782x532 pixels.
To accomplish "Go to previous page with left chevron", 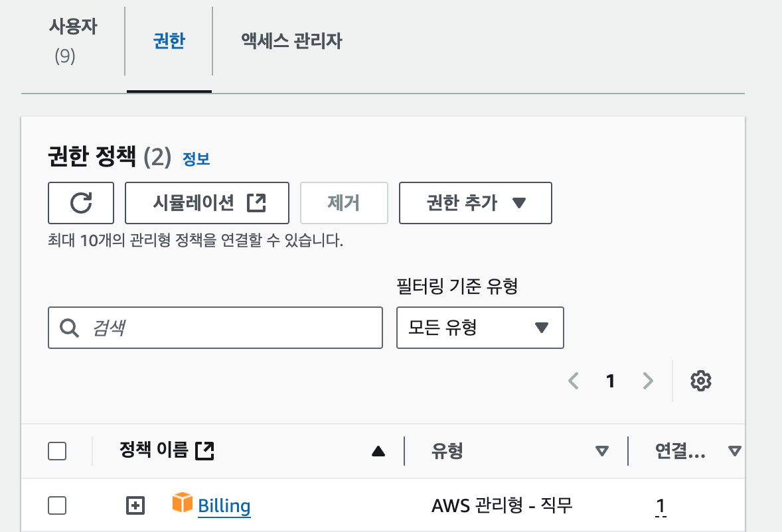I will pos(574,381).
